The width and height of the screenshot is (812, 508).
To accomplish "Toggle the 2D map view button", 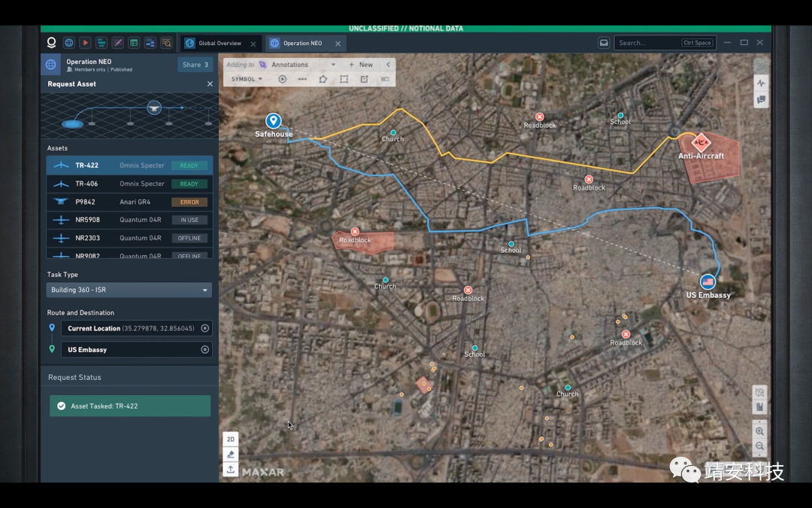I will tap(231, 439).
